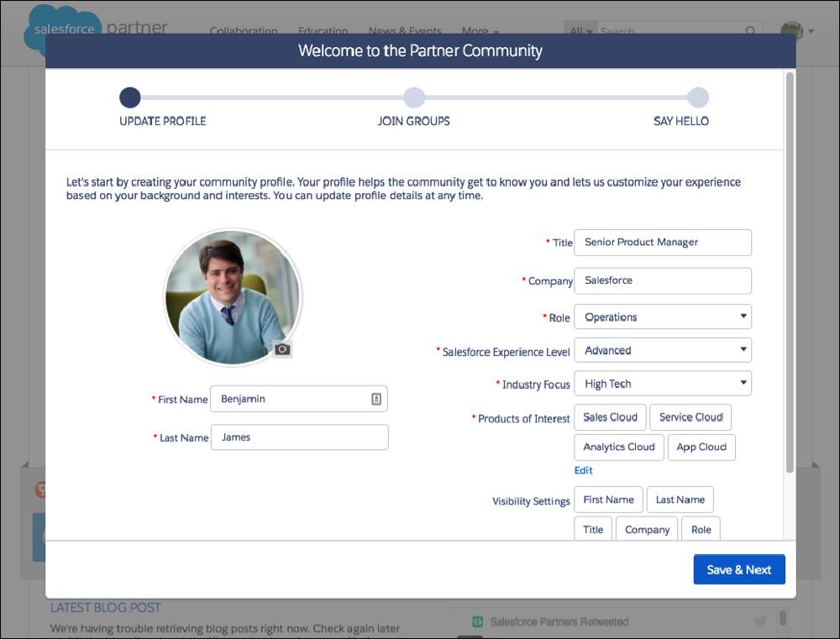Click the 'Visibility Settings' label
840x639 pixels.
pos(531,501)
